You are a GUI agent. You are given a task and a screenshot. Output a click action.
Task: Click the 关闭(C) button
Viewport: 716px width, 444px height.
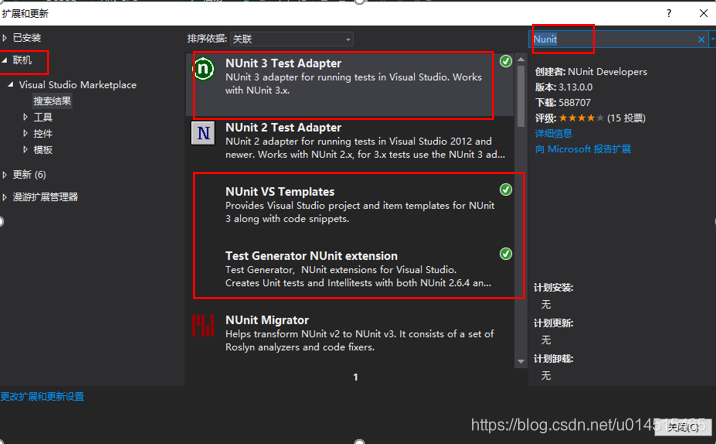683,427
